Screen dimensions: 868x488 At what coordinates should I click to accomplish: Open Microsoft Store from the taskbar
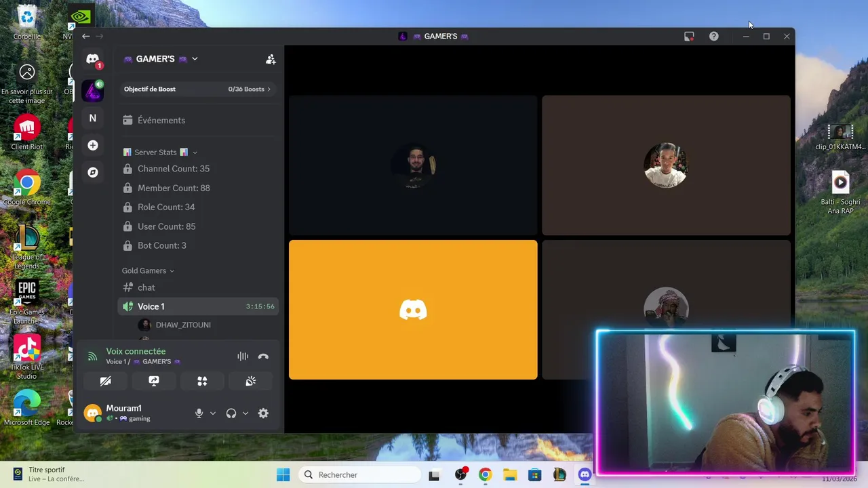[x=535, y=474]
